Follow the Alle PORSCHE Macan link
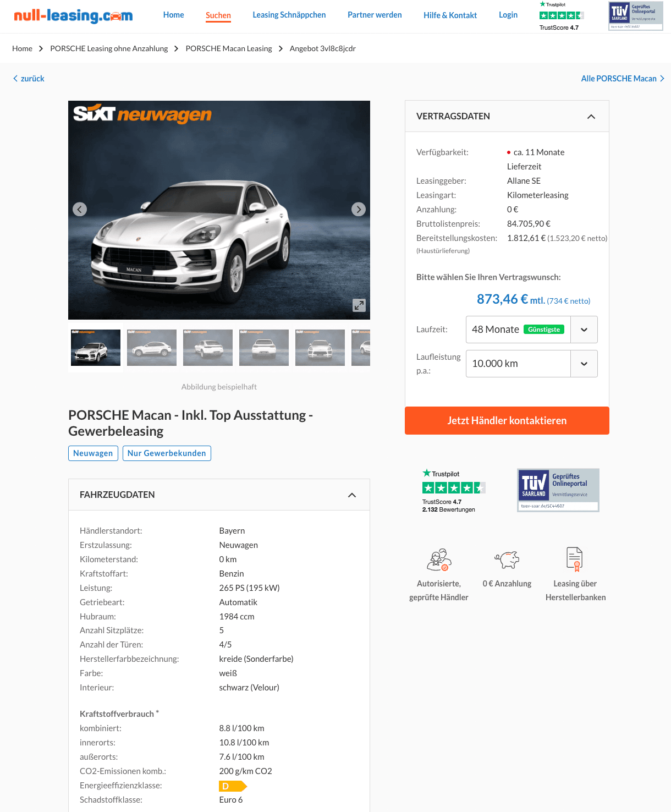The height and width of the screenshot is (812, 671). click(623, 79)
